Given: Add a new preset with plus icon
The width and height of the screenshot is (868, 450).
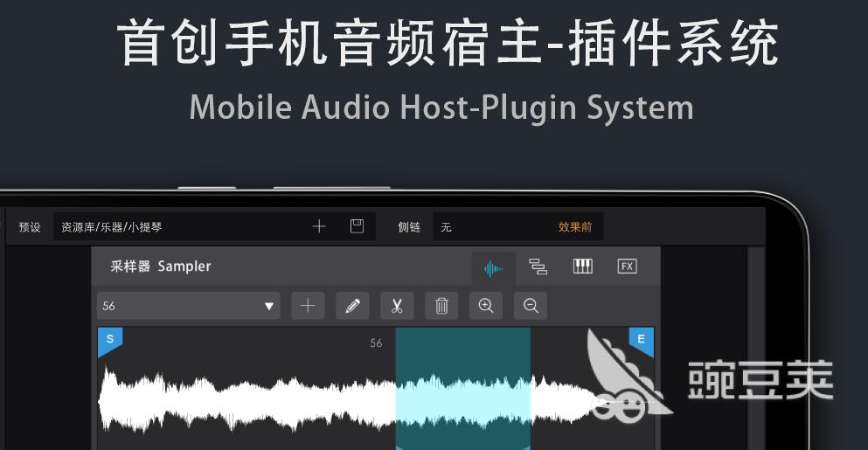Looking at the screenshot, I should coord(319,227).
